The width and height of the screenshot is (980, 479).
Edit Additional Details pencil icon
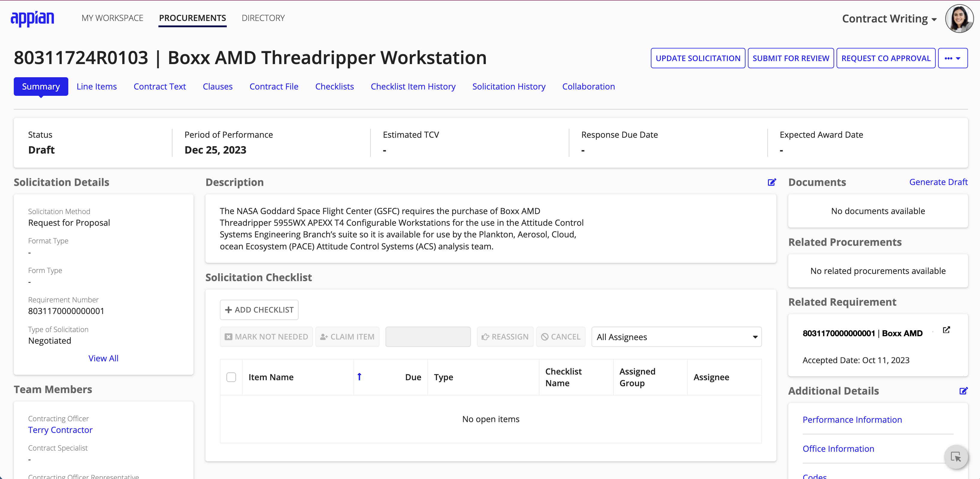963,391
